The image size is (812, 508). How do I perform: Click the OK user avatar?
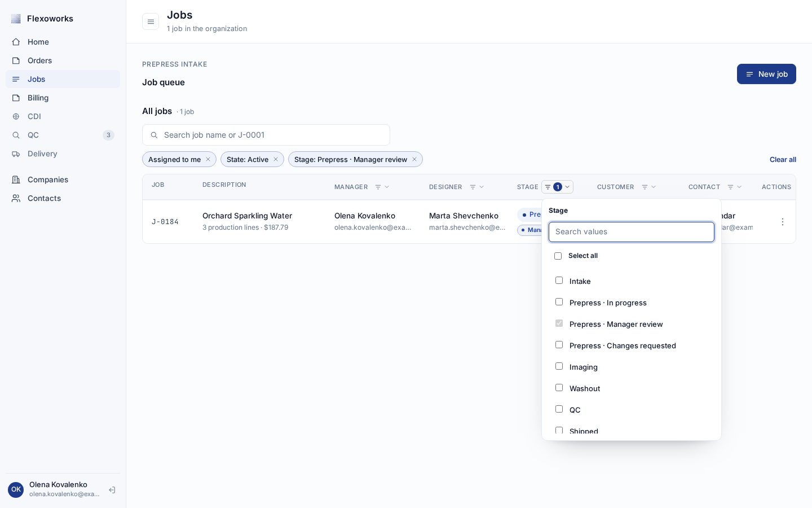click(x=16, y=489)
